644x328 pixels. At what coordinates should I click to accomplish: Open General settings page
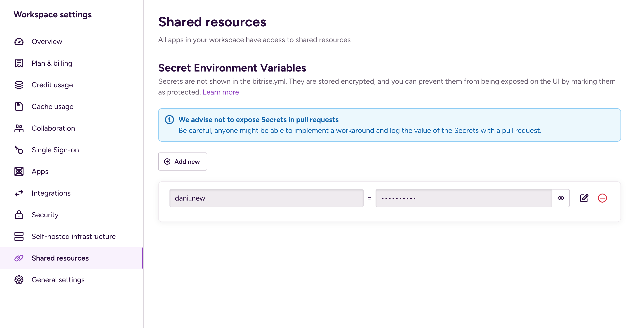(58, 279)
